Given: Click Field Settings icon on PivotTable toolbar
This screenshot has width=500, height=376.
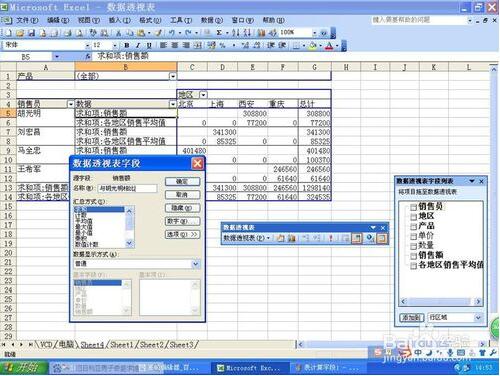Looking at the screenshot, I should (369, 238).
